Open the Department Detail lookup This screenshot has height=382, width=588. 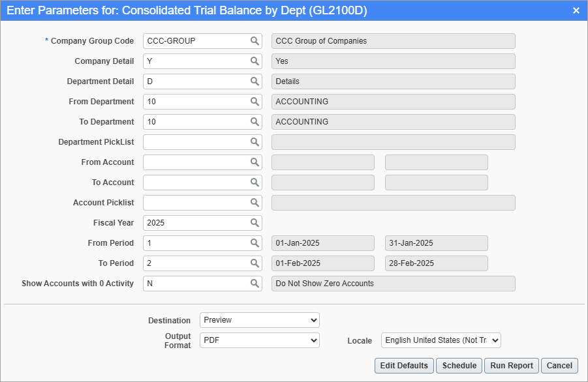pyautogui.click(x=254, y=81)
